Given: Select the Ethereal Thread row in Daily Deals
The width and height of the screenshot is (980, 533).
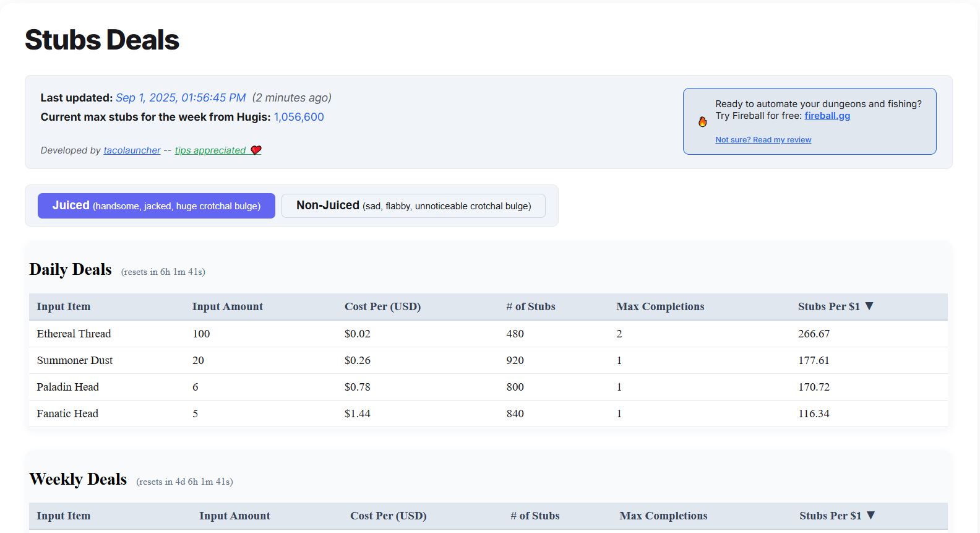Looking at the screenshot, I should [x=74, y=334].
